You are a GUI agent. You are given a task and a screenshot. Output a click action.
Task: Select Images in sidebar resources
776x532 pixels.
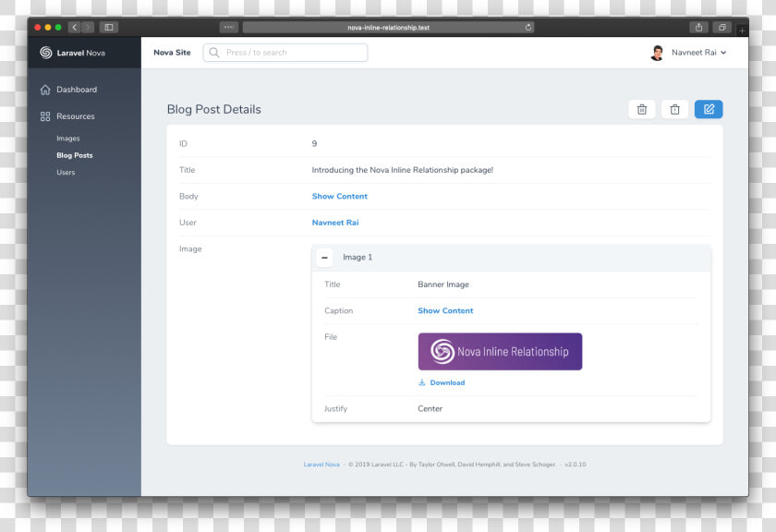pyautogui.click(x=67, y=139)
